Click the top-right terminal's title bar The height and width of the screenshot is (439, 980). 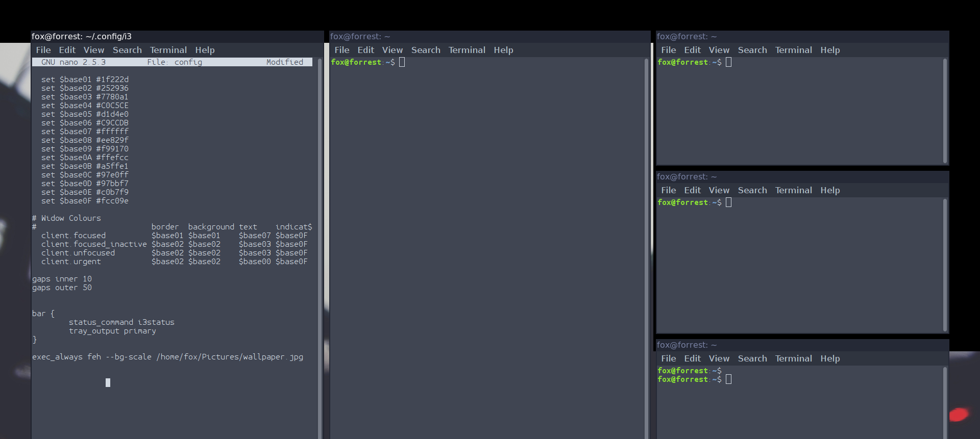coord(802,36)
